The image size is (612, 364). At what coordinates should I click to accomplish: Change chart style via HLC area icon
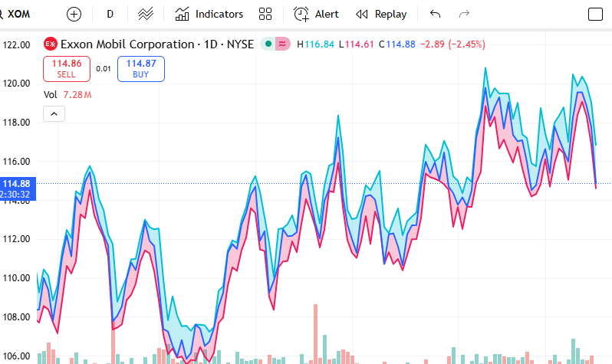tap(146, 15)
